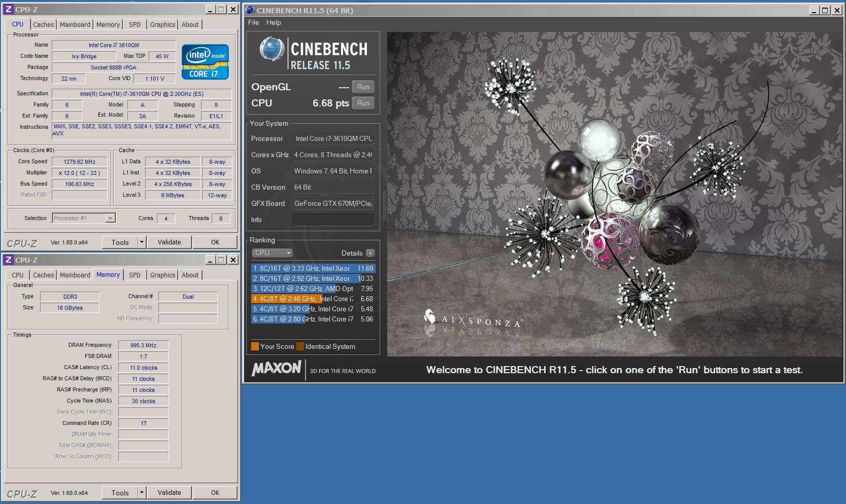Click the rendered scene preview image
The image size is (846, 504).
[x=615, y=194]
